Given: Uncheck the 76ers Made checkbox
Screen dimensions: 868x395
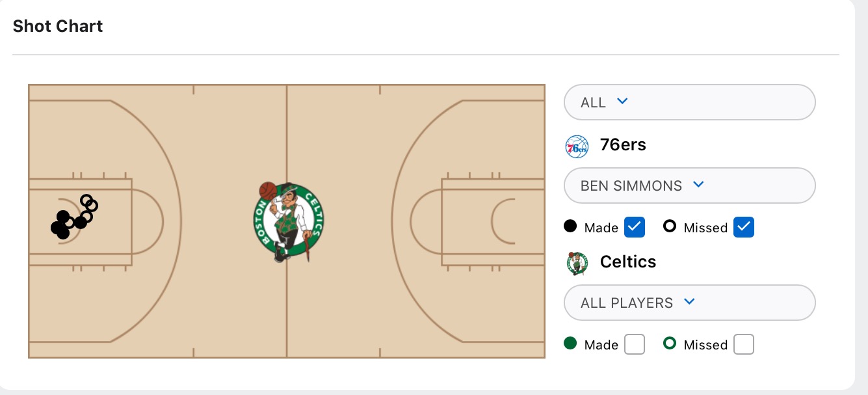Looking at the screenshot, I should tap(635, 227).
